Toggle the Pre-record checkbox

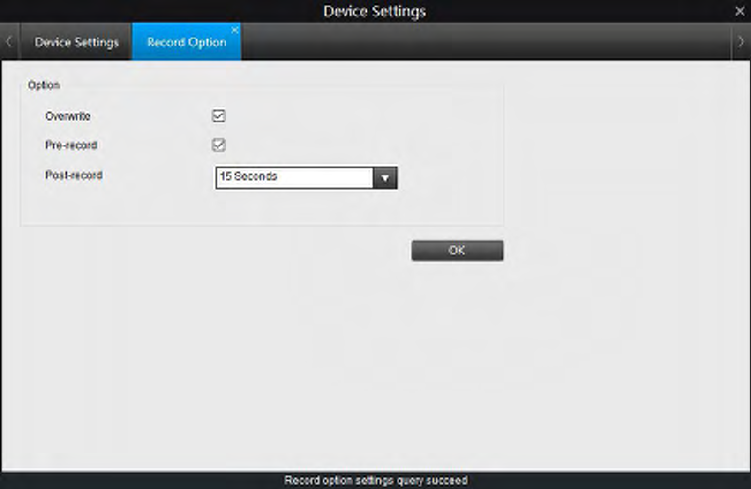click(x=219, y=145)
